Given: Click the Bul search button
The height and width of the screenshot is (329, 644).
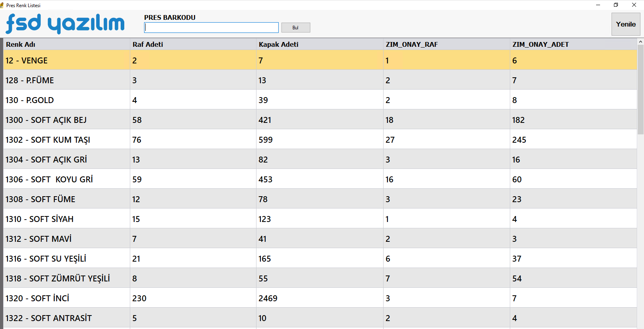Looking at the screenshot, I should coord(296,27).
